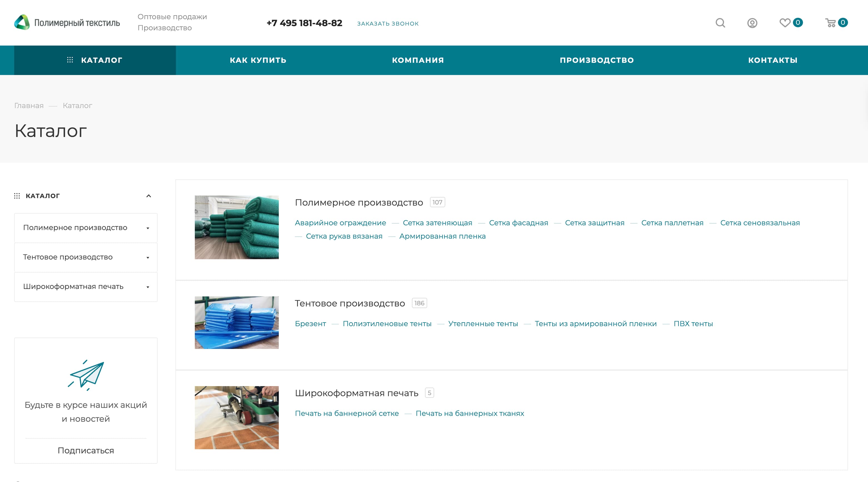Click the Полимерный текстиль logo
This screenshot has width=868, height=482.
pyautogui.click(x=67, y=23)
